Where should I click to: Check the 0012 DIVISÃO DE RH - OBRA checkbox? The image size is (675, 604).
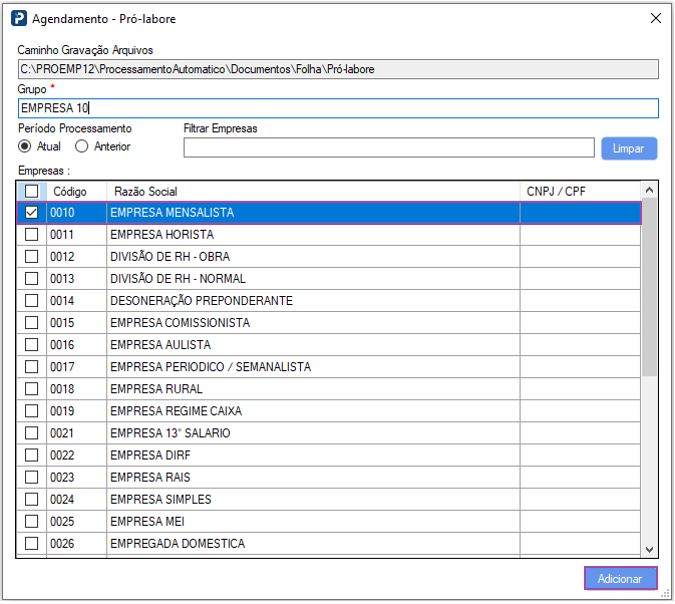click(31, 257)
